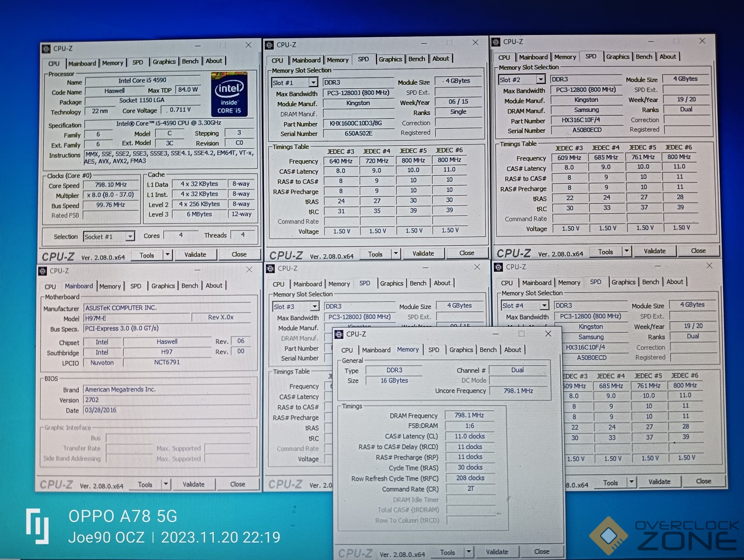
Task: Open the Graphics tab in the motherboard window
Action: click(x=163, y=286)
